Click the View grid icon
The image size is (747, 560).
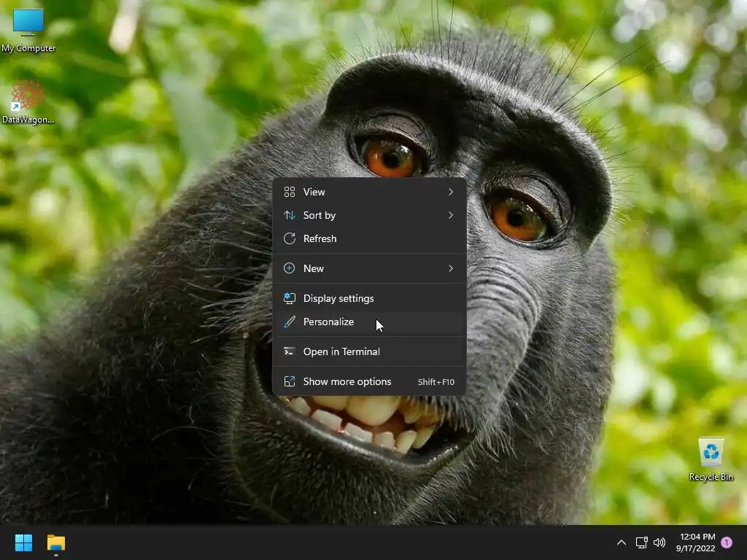[x=289, y=192]
